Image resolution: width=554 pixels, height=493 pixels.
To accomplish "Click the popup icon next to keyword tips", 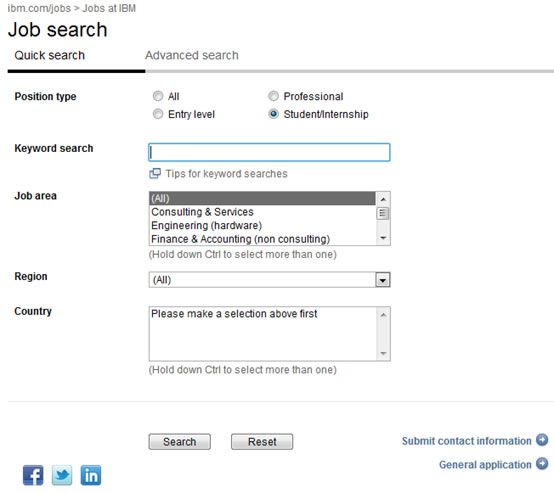I will pos(155,174).
